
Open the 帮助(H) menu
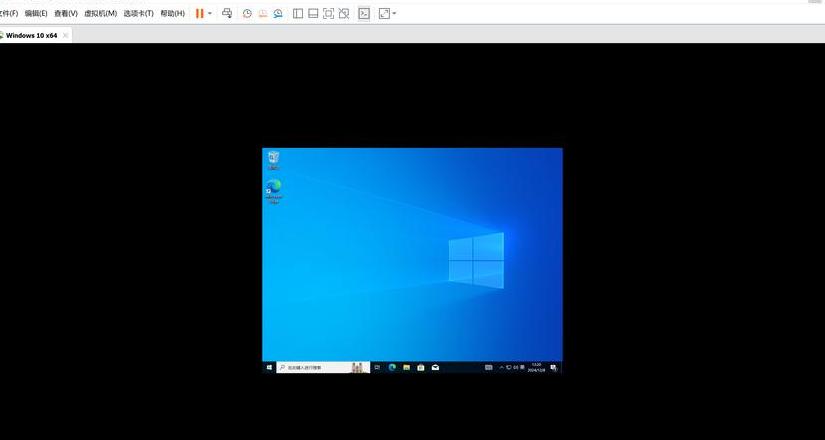tap(173, 14)
